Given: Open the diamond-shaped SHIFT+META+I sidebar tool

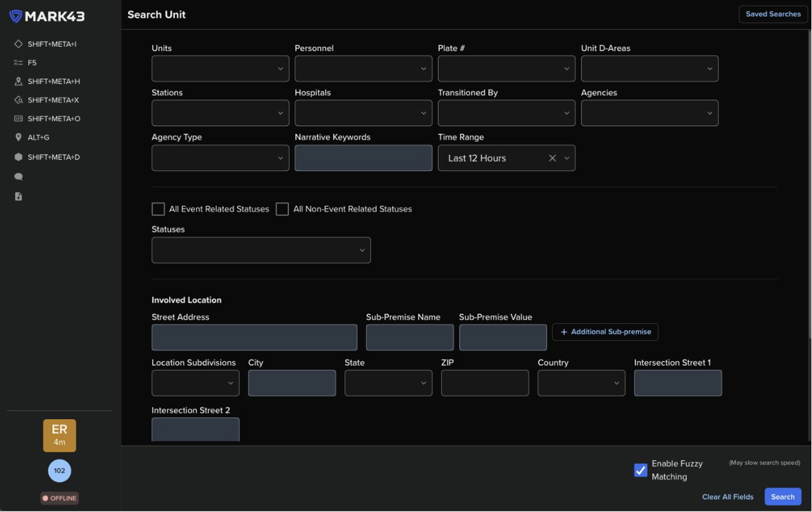Looking at the screenshot, I should (x=18, y=44).
